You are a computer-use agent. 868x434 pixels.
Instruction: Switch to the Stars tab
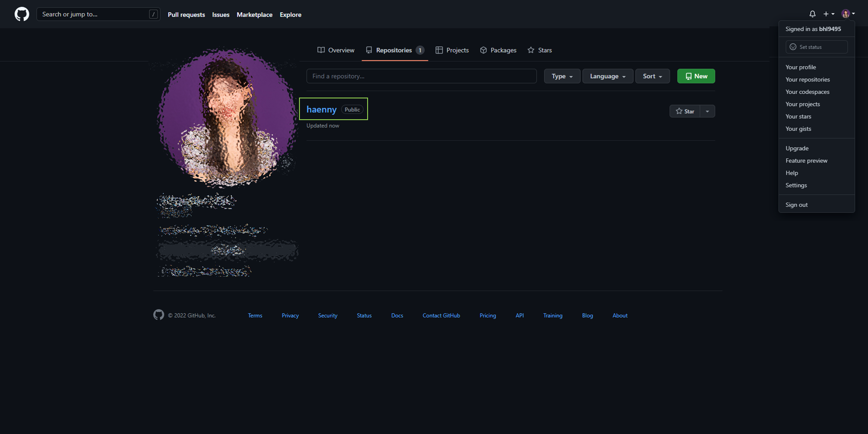tap(540, 50)
